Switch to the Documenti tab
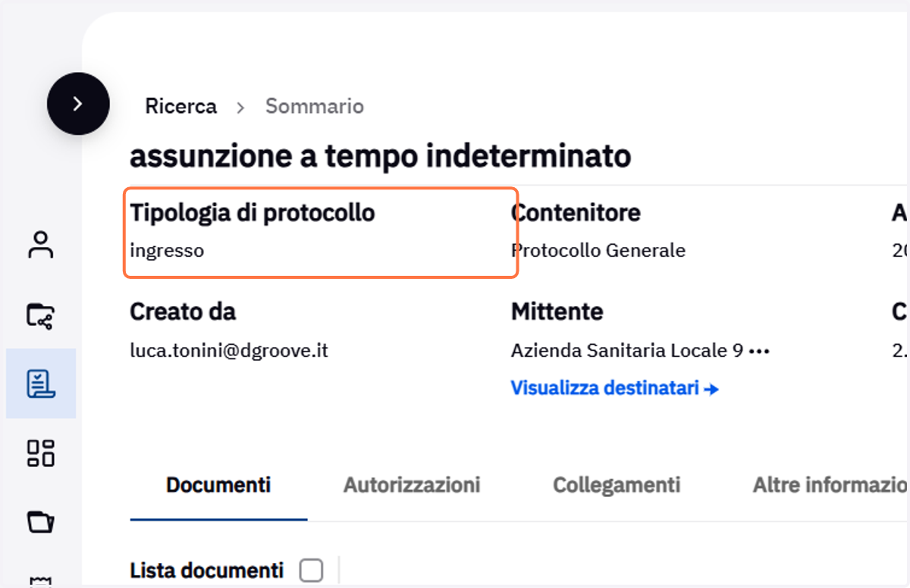Viewport: 910px width, 588px height. pos(218,485)
